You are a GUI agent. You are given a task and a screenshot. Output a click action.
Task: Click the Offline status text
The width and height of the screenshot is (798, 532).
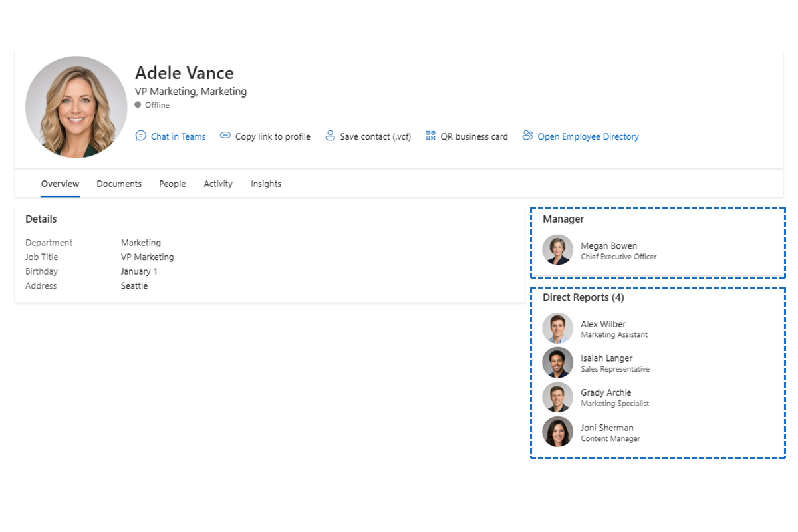tap(157, 105)
